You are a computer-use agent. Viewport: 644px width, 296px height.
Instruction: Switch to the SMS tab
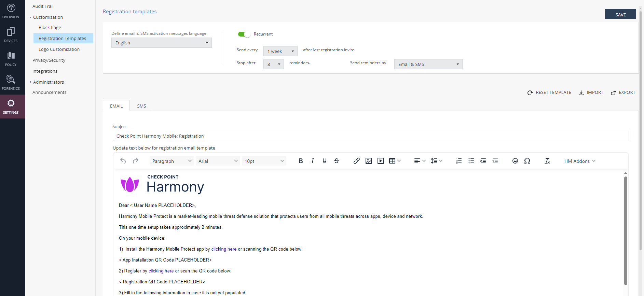(141, 106)
